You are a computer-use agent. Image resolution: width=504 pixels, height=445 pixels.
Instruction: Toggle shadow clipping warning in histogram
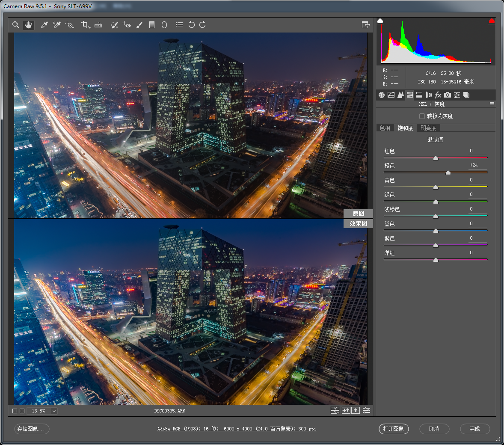[380, 21]
